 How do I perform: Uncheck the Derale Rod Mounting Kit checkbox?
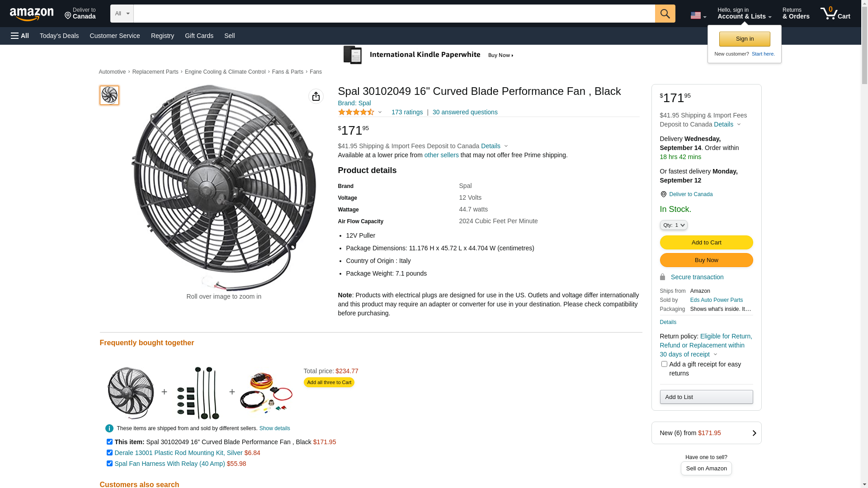point(109,452)
